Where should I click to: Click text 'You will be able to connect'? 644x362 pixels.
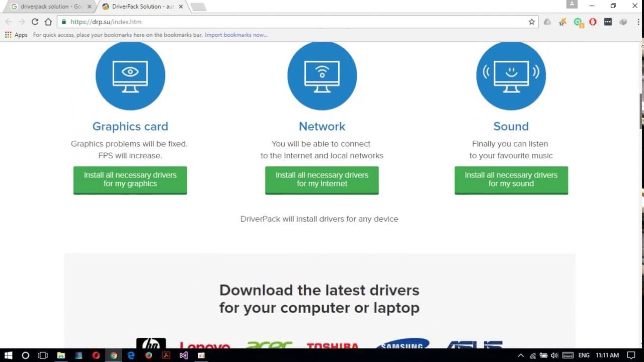coord(321,144)
